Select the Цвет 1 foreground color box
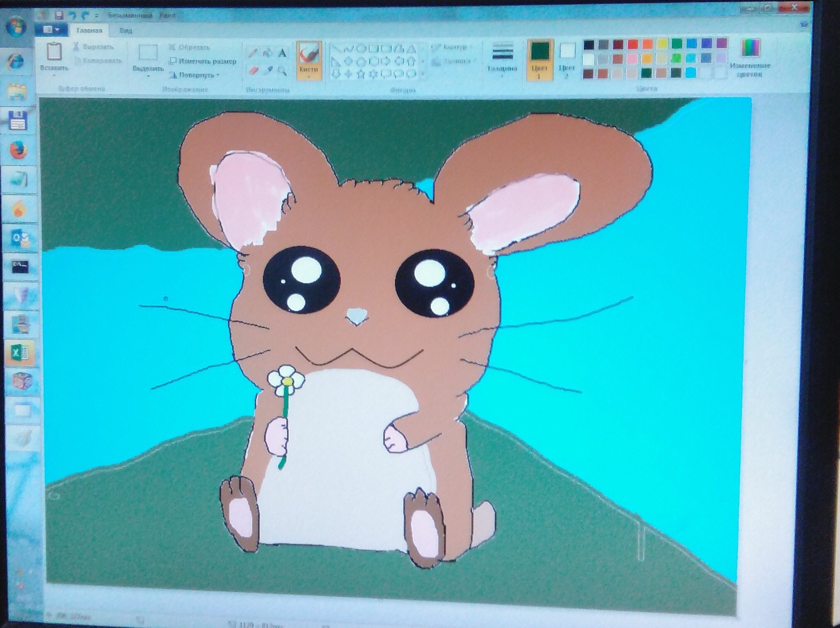The image size is (840, 628). tap(540, 60)
